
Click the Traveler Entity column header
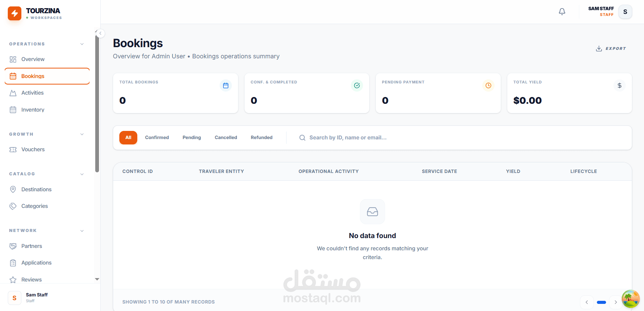[221, 172]
